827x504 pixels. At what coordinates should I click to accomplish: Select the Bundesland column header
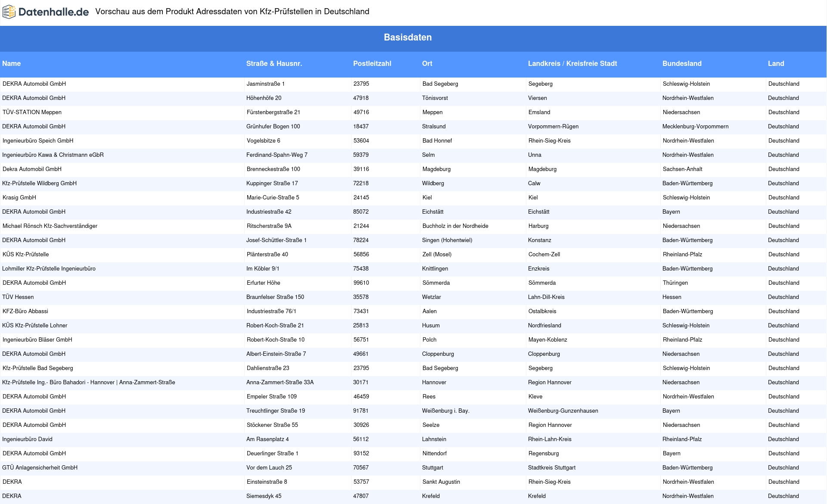(682, 63)
